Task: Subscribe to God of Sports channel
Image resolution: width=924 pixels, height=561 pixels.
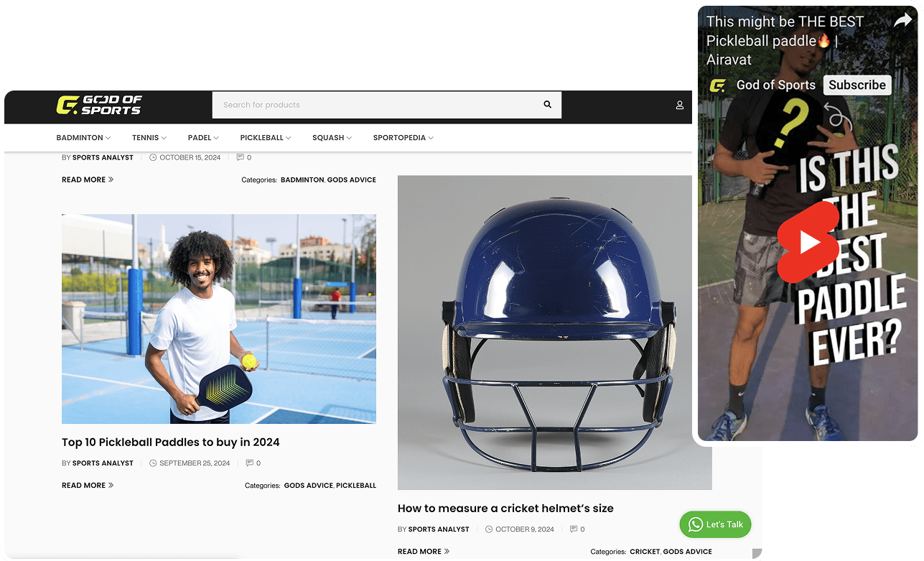Action: [857, 85]
